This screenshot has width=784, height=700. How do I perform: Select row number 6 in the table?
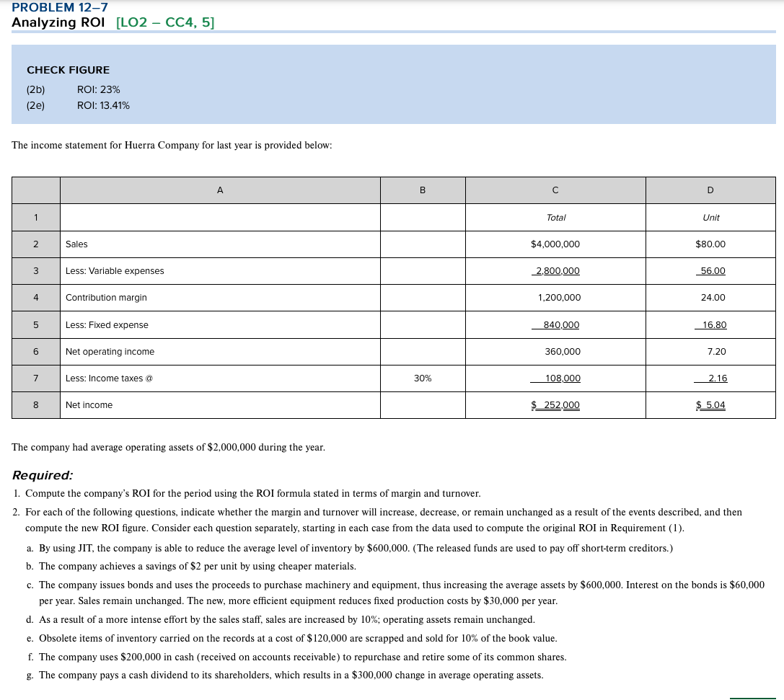pos(35,351)
